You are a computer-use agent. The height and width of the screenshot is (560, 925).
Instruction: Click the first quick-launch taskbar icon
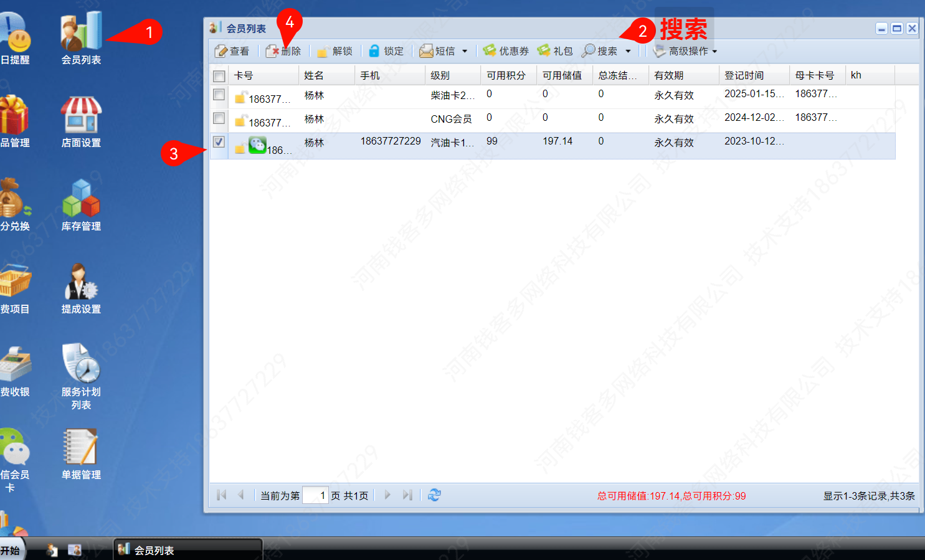(x=52, y=550)
